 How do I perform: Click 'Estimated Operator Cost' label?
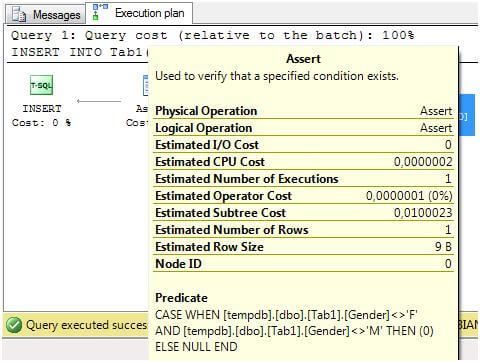point(223,196)
